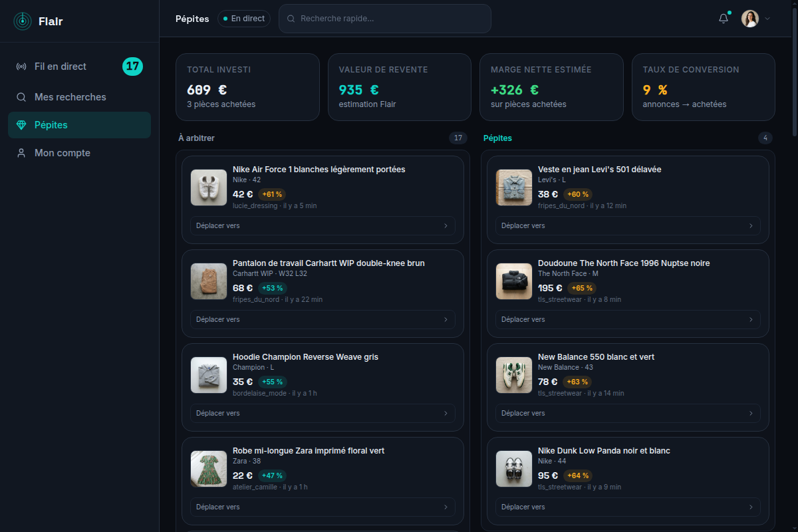Click title Nike Air Force 1 blanches légèrement portées
Image resolution: width=798 pixels, height=532 pixels.
[319, 170]
